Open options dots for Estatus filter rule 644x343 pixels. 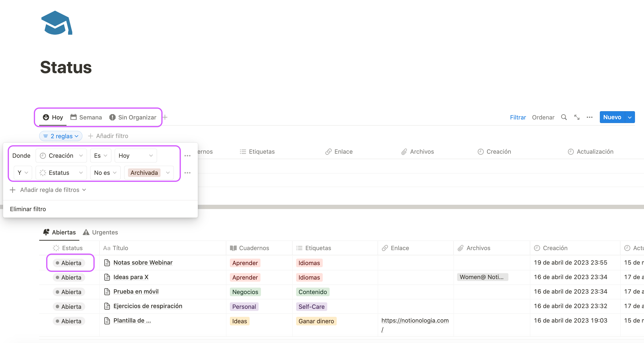click(187, 173)
